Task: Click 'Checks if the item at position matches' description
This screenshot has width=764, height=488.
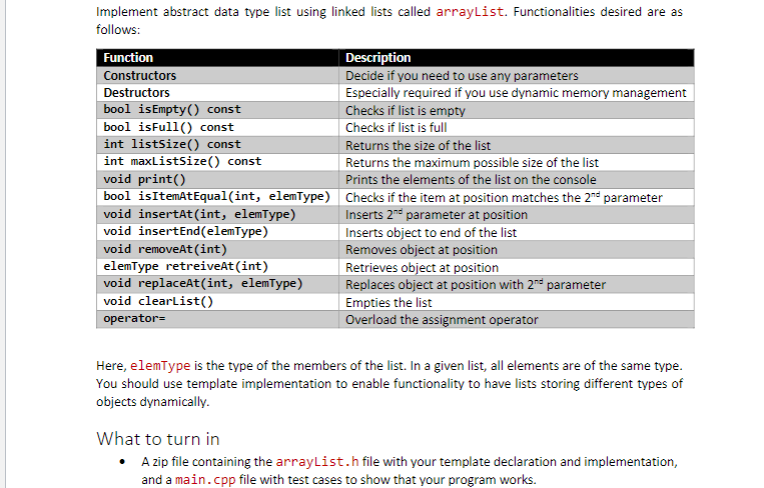Action: click(504, 197)
